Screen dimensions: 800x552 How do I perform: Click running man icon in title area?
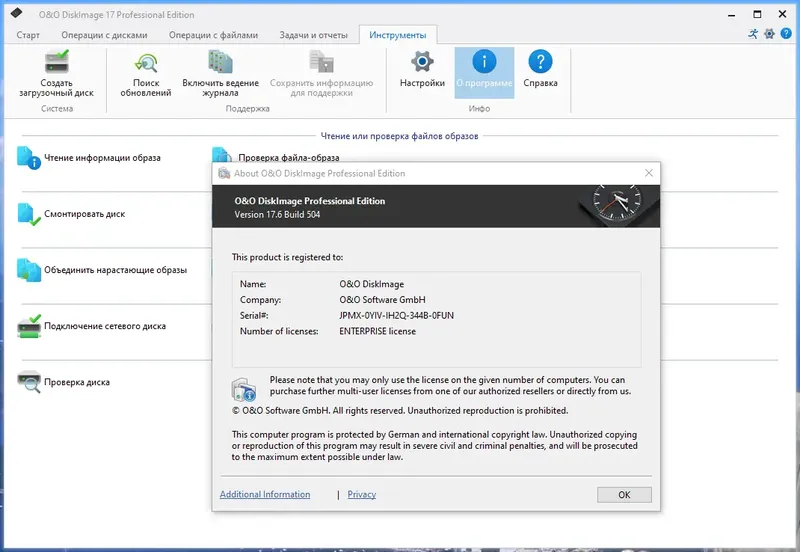pos(753,34)
